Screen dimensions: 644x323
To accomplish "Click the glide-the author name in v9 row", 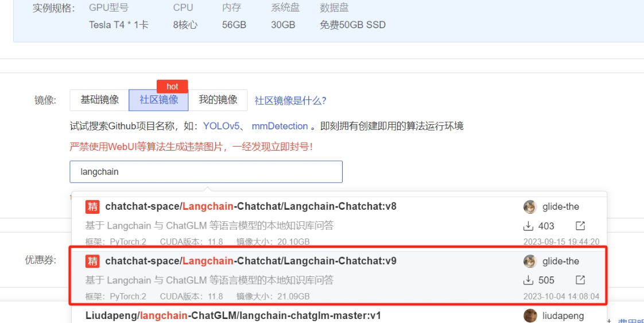I will pos(561,262).
